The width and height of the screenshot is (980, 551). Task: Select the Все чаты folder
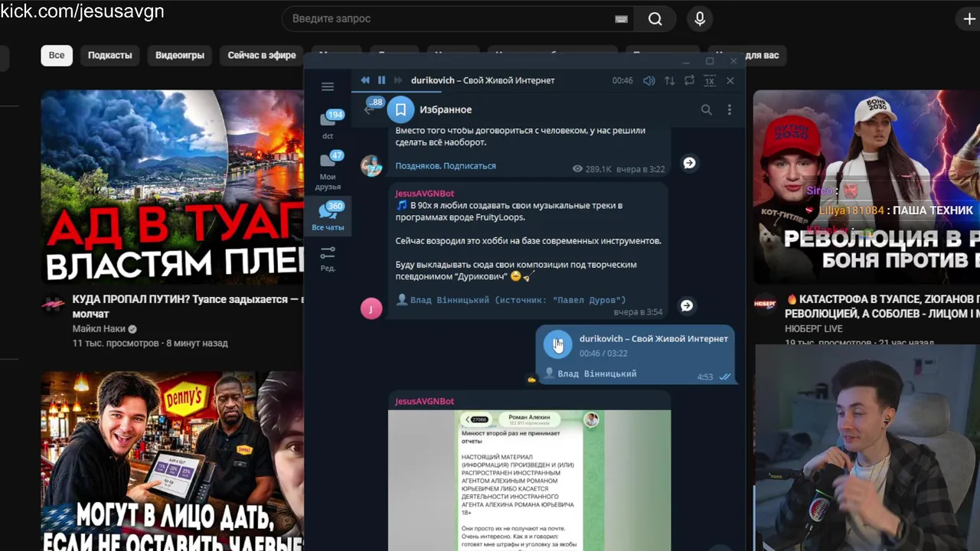pyautogui.click(x=328, y=217)
